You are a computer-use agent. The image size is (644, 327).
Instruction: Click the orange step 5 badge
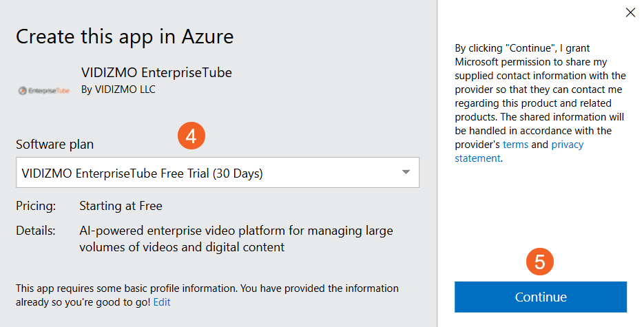(x=541, y=262)
